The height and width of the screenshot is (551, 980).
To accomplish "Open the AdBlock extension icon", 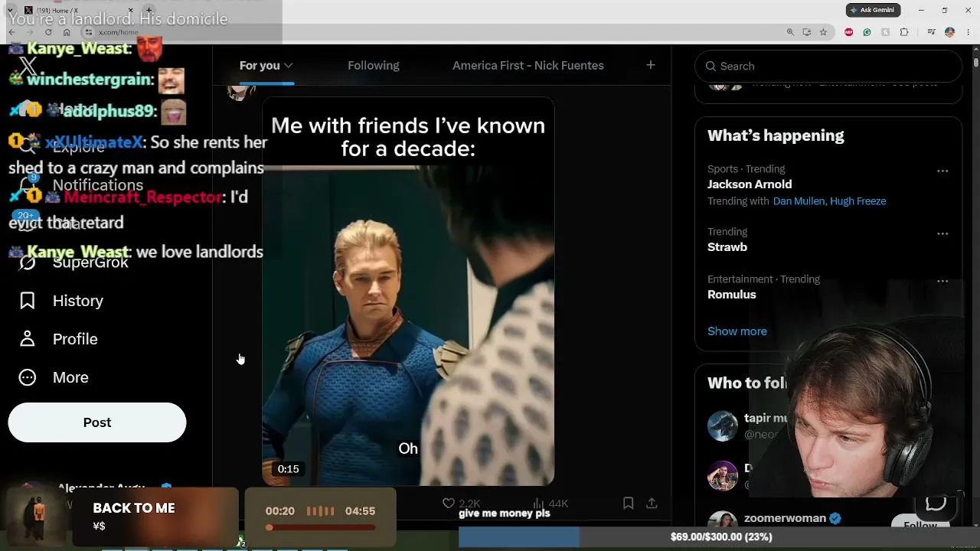I will coord(848,32).
